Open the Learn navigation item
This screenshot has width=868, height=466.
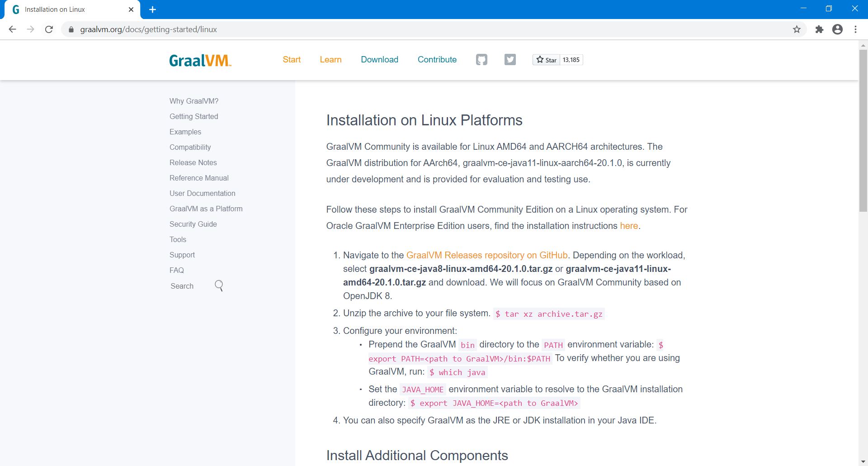330,60
